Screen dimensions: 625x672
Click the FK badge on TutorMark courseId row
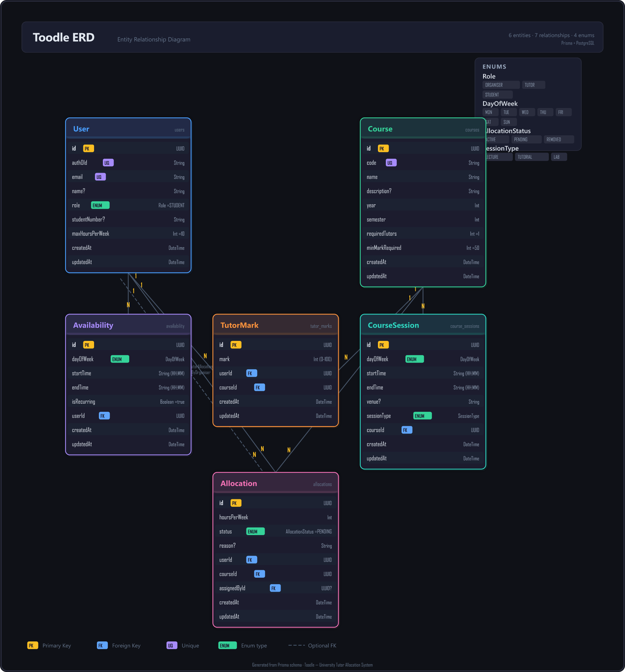click(x=259, y=387)
